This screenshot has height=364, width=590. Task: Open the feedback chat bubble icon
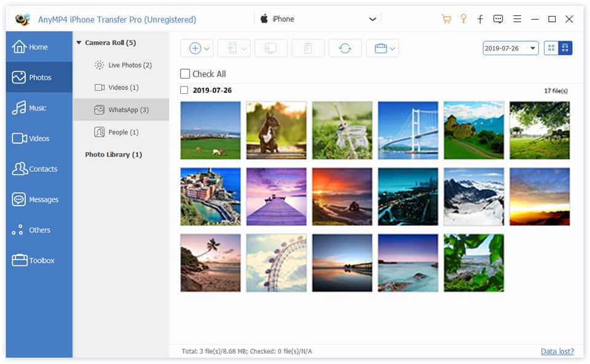[498, 19]
